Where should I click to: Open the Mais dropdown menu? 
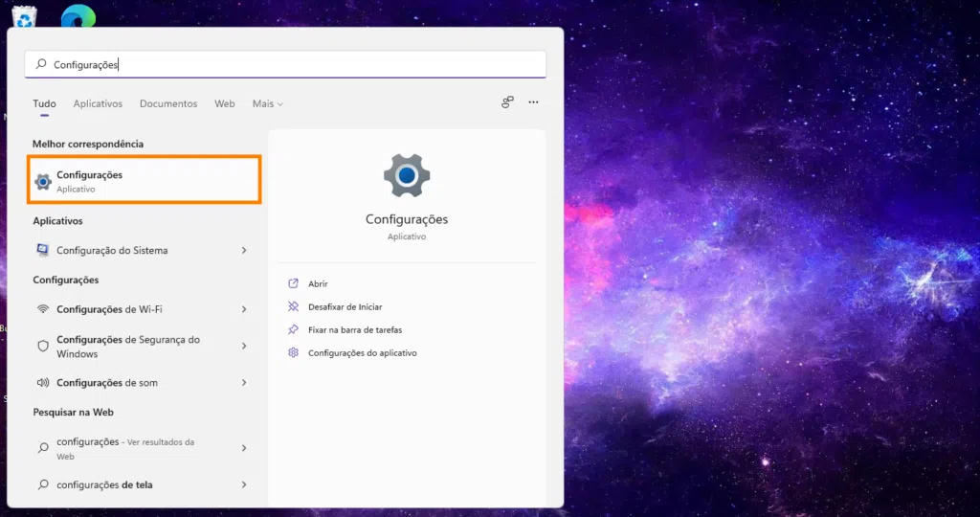(268, 103)
